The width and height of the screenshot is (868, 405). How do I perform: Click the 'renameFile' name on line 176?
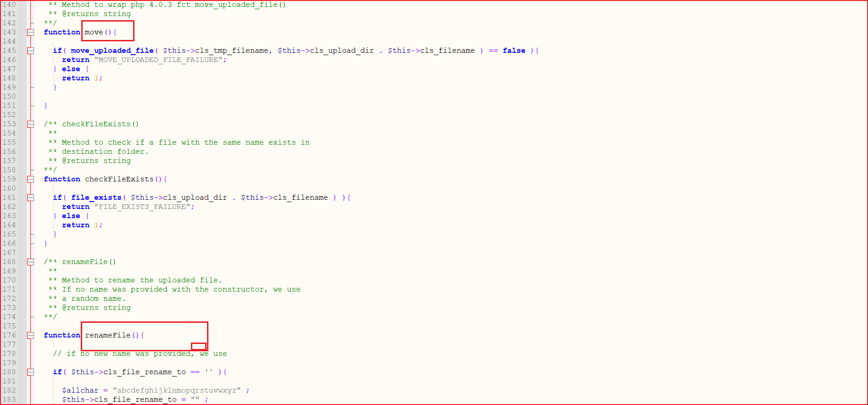[x=108, y=335]
